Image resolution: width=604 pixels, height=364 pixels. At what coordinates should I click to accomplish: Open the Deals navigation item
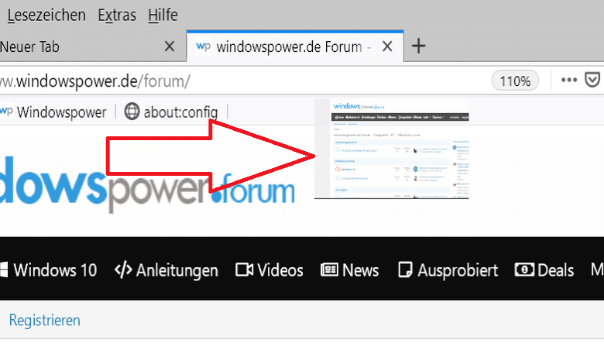544,270
